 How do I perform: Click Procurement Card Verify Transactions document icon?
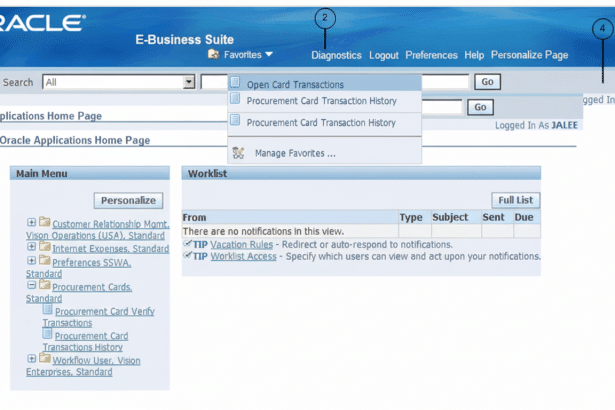click(47, 310)
